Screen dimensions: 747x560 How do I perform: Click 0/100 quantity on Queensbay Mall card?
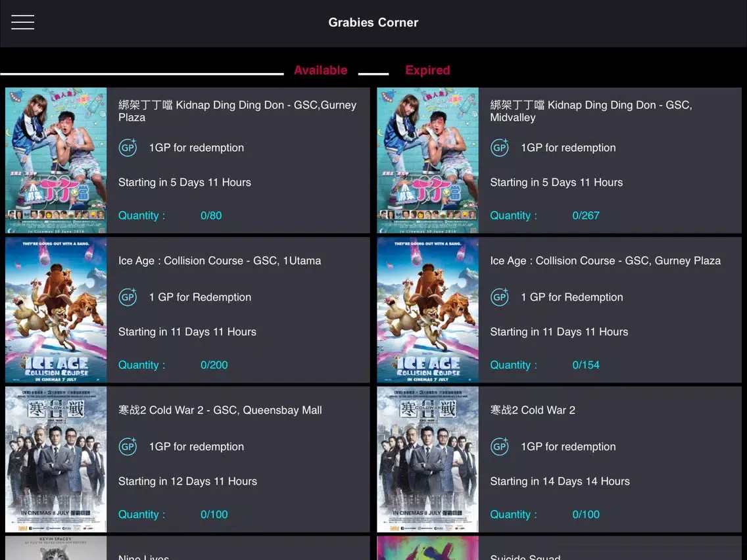point(214,515)
